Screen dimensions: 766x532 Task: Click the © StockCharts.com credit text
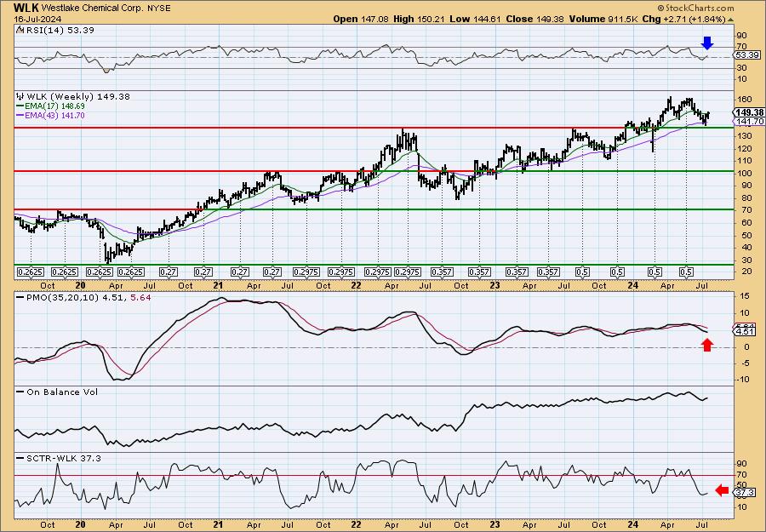click(695, 8)
